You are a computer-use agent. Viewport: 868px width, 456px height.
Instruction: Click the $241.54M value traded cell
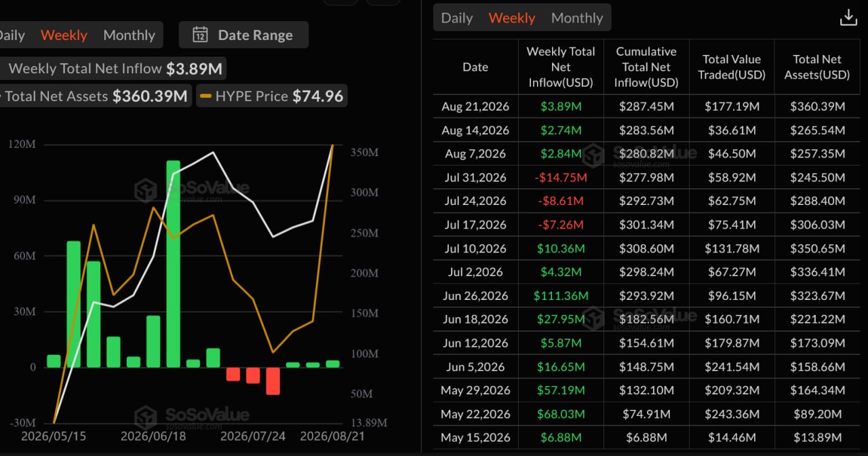tap(732, 367)
